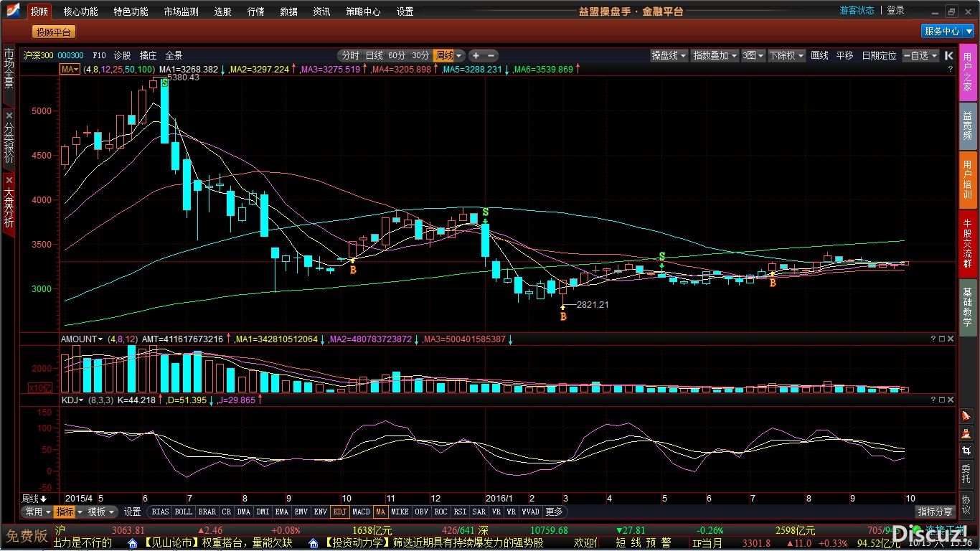
Task: Zoom in chart with plus icon
Action: (x=477, y=55)
